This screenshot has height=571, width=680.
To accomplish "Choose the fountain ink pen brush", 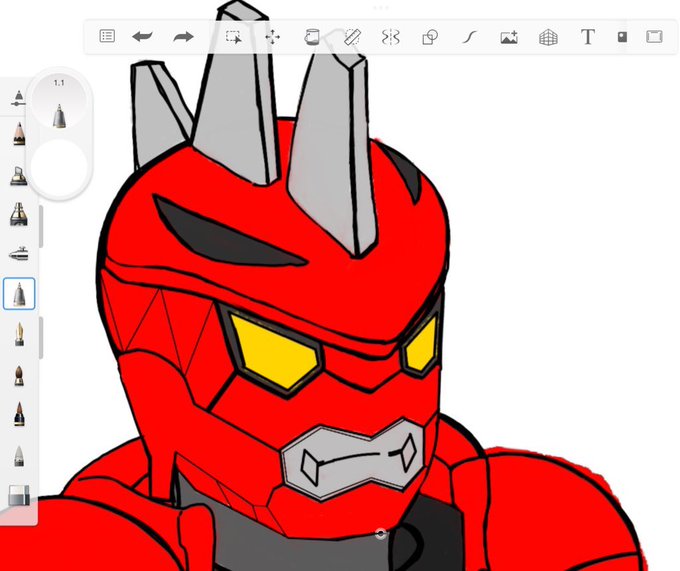I will pos(19,334).
